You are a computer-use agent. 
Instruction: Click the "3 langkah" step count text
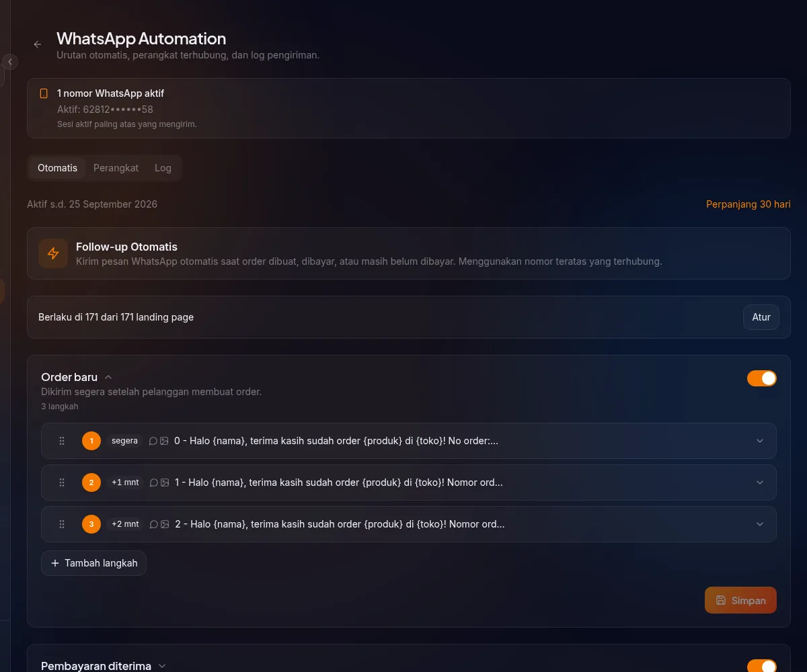coord(60,407)
